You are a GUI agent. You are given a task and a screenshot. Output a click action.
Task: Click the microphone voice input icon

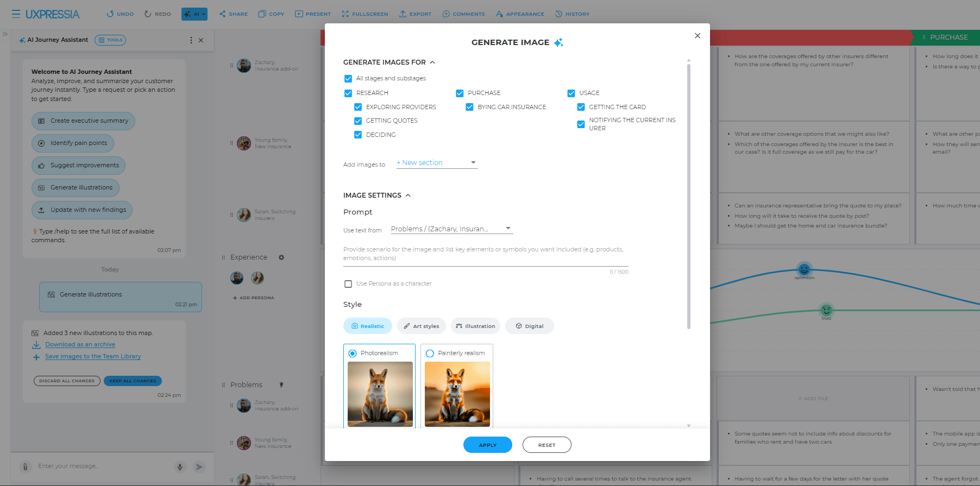click(180, 466)
